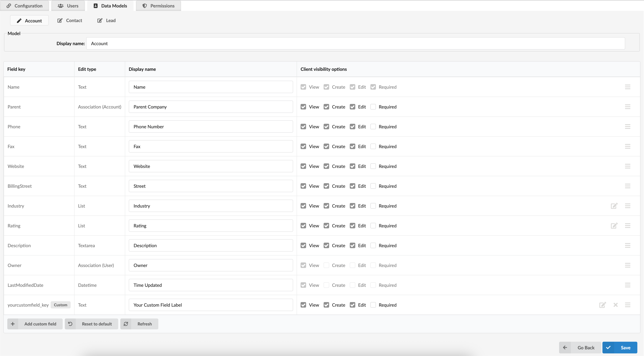This screenshot has height=356, width=644.
Task: Uncheck Edit for Fax field
Action: [x=352, y=146]
